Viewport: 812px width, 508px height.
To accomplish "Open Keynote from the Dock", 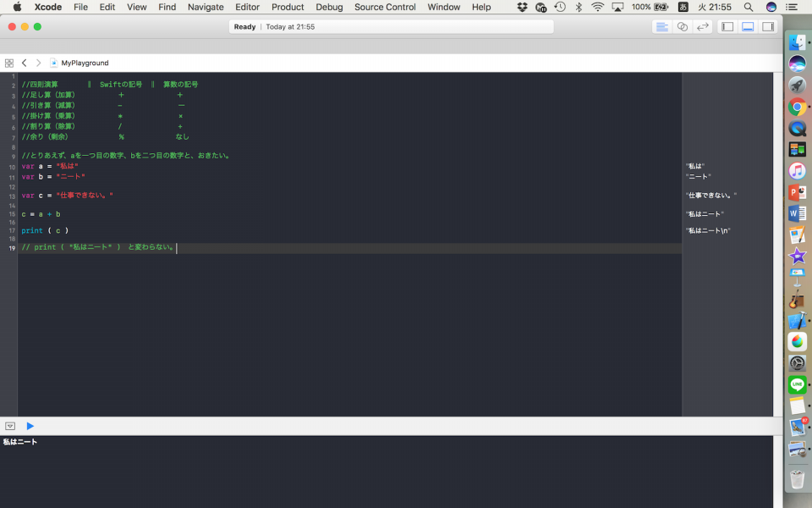I will [x=797, y=278].
